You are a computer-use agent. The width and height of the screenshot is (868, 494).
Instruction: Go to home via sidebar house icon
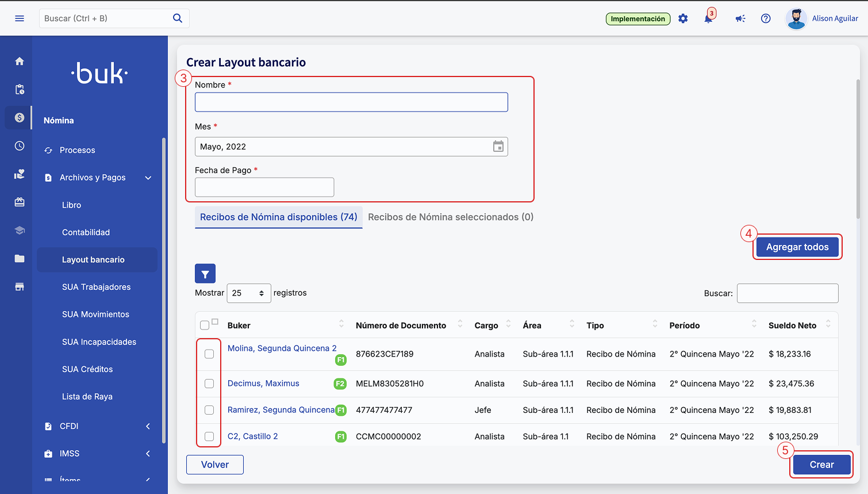click(x=20, y=61)
